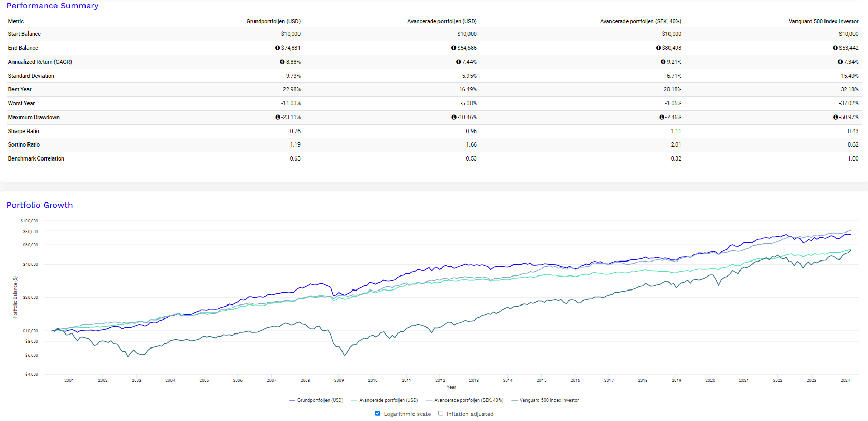Click info icon beside 8.88% annualized return
868x421 pixels.
pos(282,62)
